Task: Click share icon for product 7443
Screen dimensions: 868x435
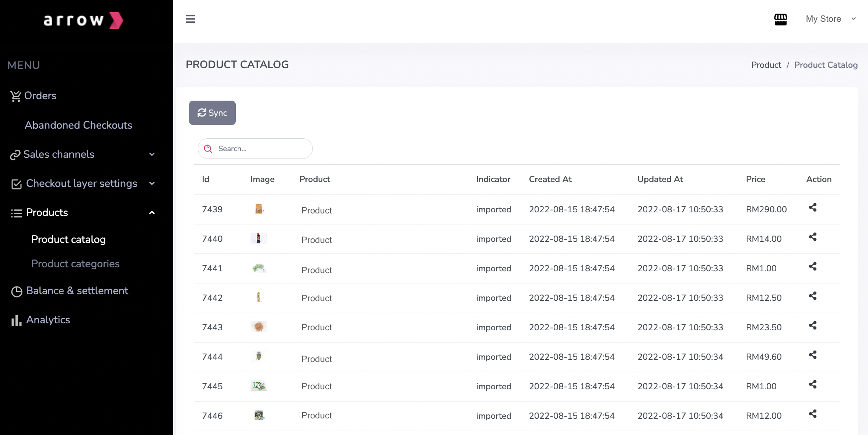Action: point(812,326)
